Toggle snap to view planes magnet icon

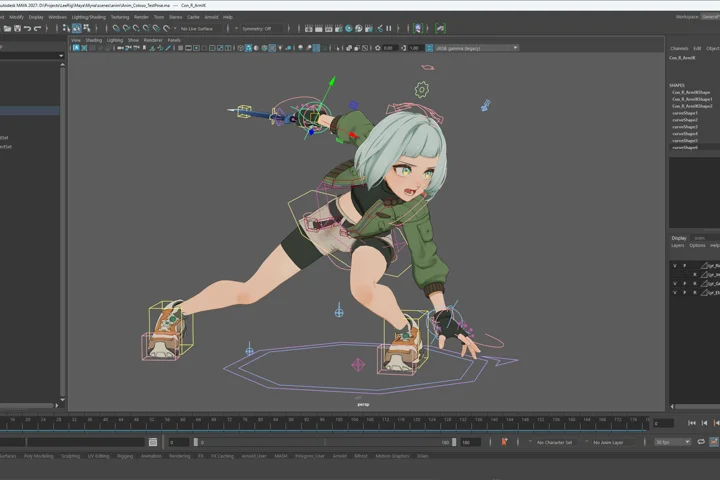pyautogui.click(x=157, y=28)
